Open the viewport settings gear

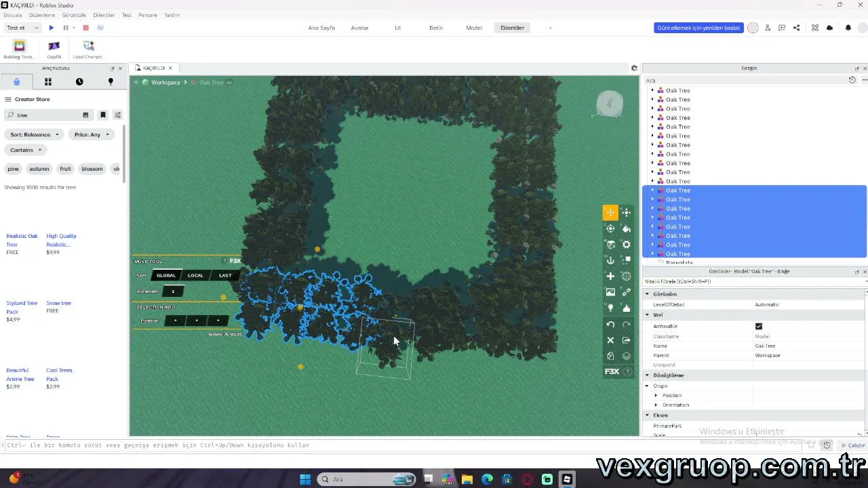click(x=634, y=68)
